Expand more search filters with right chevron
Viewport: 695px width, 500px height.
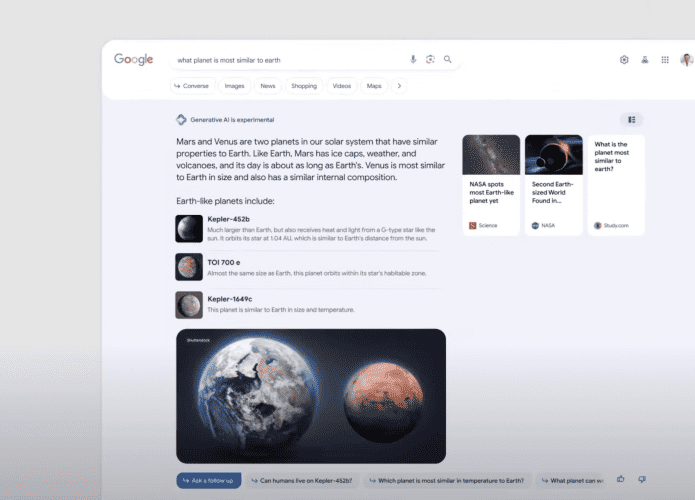399,86
